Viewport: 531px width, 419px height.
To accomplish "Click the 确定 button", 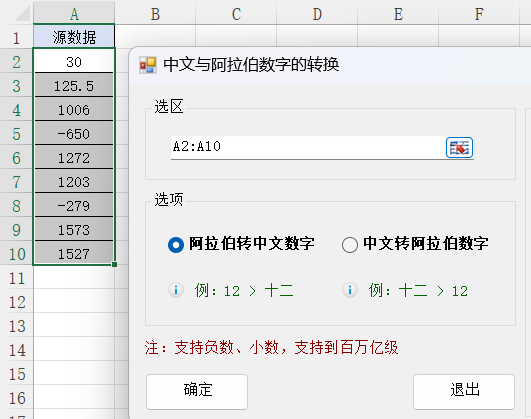I will [x=197, y=392].
